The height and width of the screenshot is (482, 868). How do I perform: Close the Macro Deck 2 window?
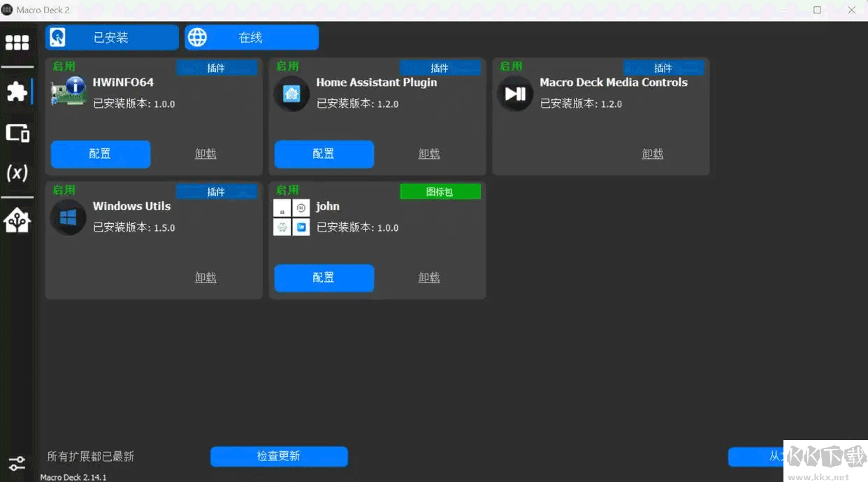(852, 10)
